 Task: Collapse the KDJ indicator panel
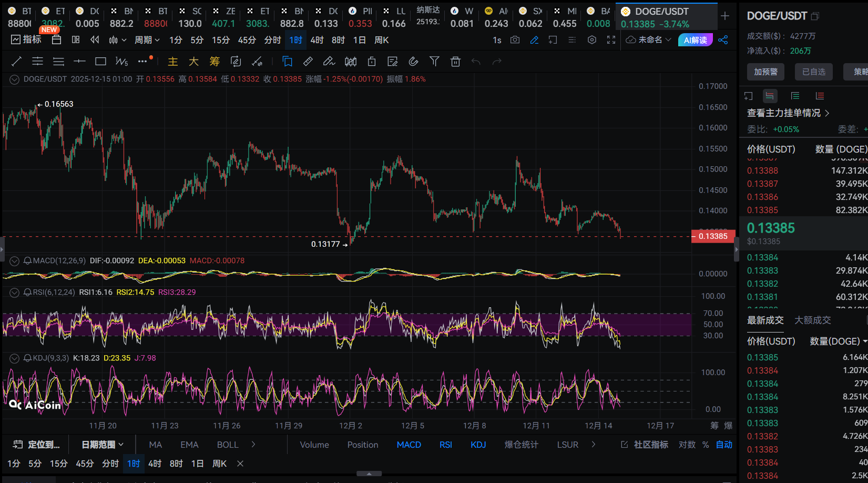tap(15, 358)
